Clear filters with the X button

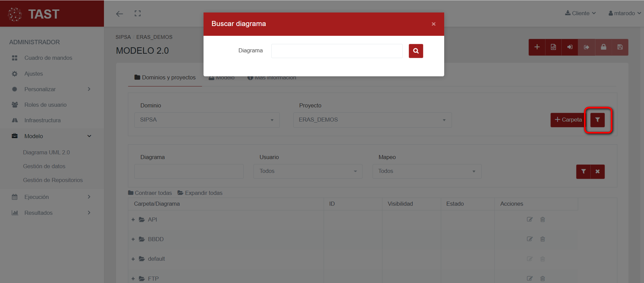(597, 172)
